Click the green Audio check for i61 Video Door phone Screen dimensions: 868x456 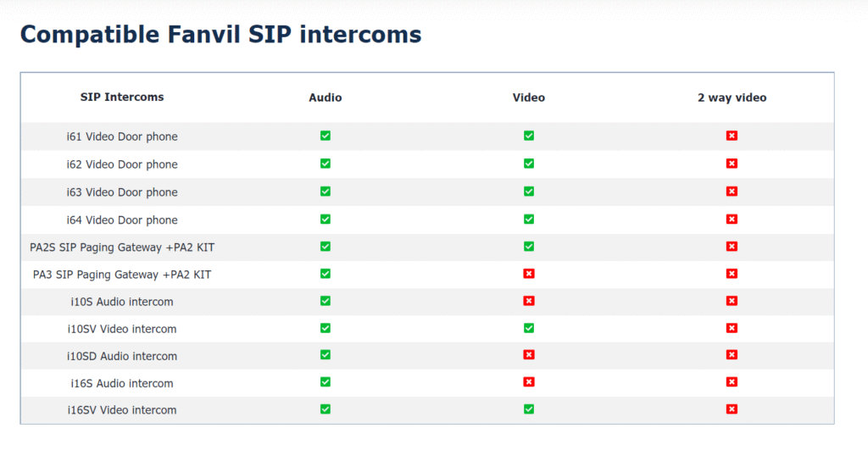point(325,136)
